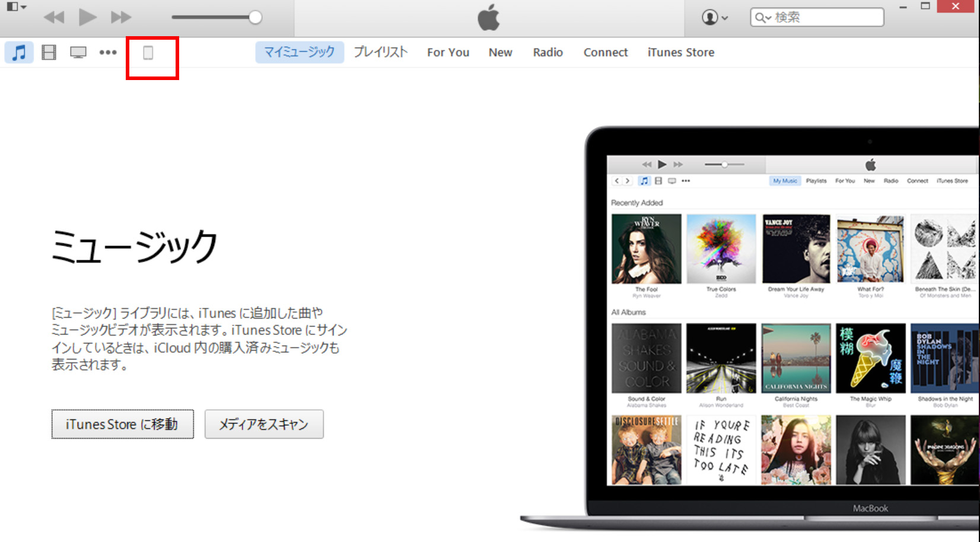Viewport: 980px width, 542px height.
Task: Click the volume slider knob
Action: pos(255,17)
